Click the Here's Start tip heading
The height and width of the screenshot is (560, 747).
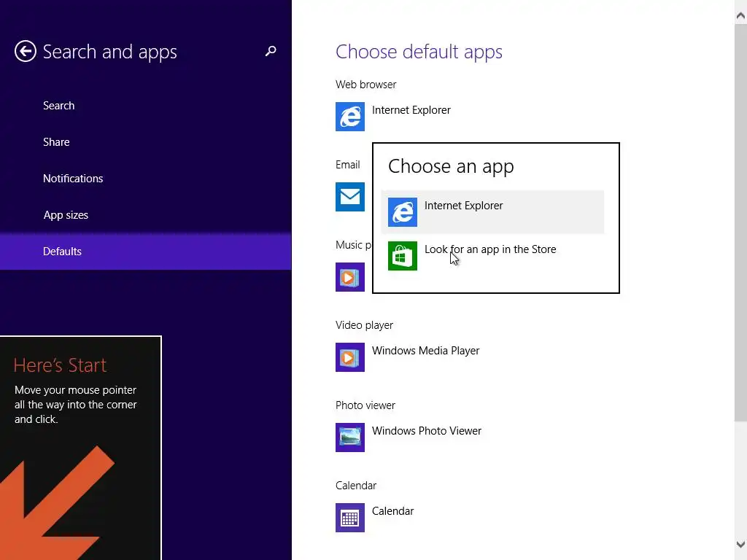[60, 365]
